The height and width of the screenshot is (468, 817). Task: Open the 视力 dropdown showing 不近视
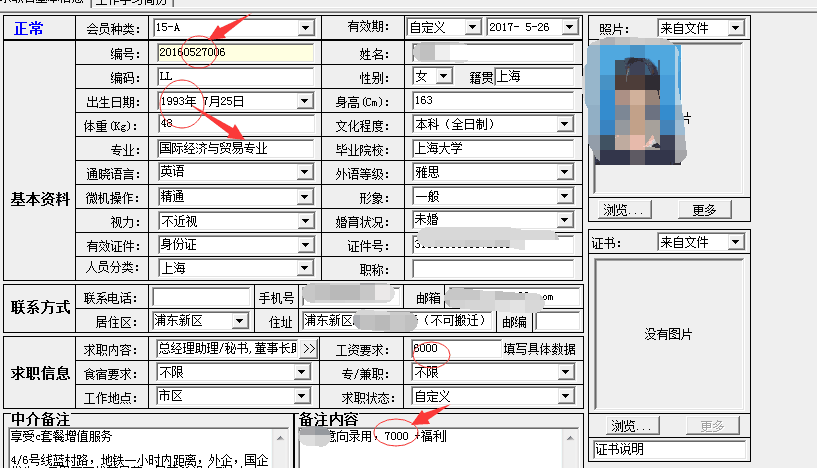[305, 221]
